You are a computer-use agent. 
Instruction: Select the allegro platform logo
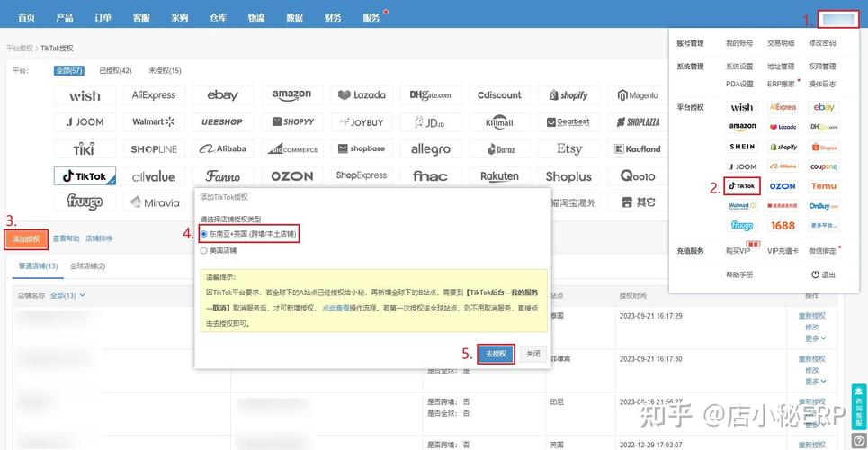point(430,149)
